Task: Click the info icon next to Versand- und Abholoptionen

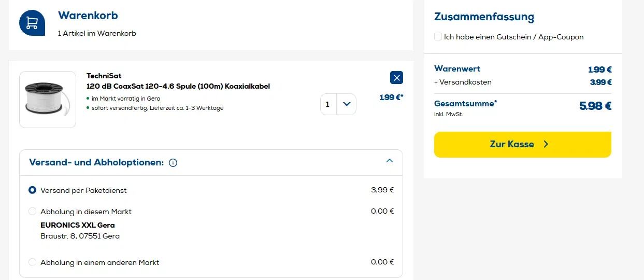Action: [x=173, y=163]
